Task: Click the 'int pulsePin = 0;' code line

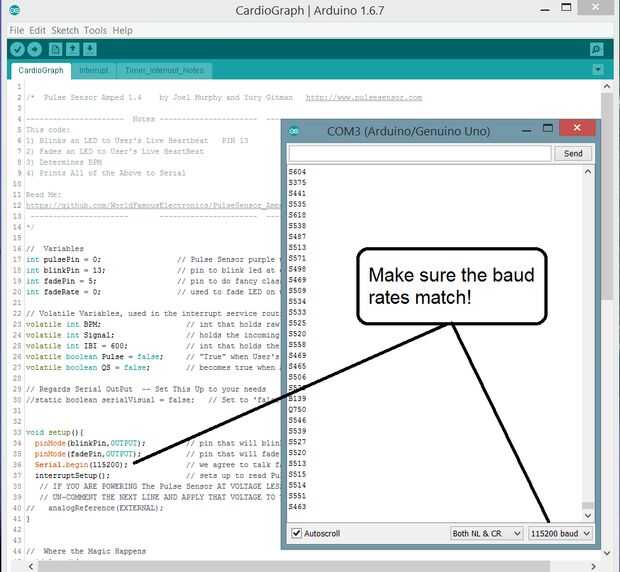Action: [64, 259]
